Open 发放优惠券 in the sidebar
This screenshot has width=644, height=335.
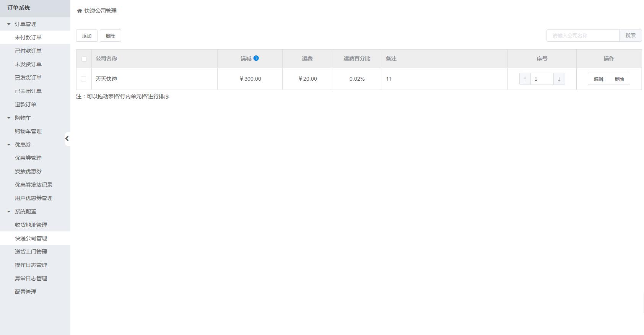[x=35, y=171]
